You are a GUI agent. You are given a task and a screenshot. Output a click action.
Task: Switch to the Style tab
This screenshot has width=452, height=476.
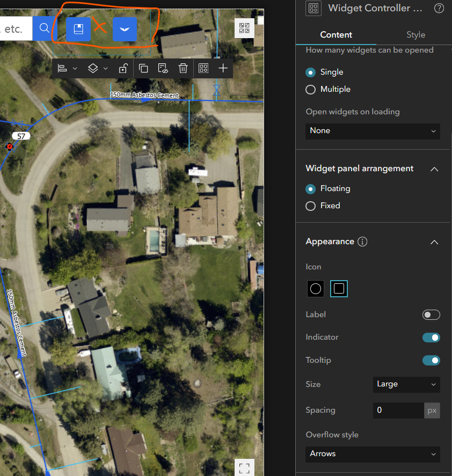point(415,34)
